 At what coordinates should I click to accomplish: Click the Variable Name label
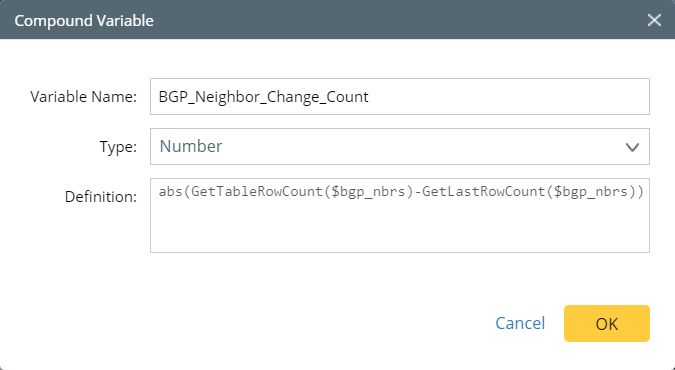click(84, 97)
